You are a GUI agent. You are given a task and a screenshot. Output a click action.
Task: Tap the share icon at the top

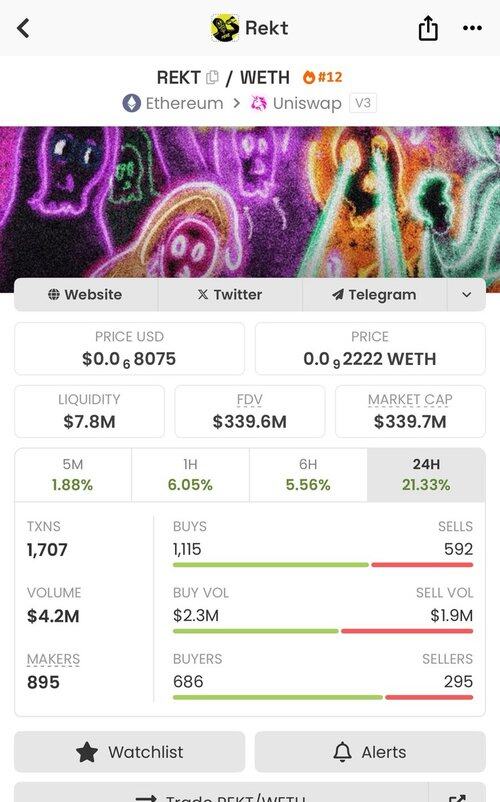click(428, 28)
